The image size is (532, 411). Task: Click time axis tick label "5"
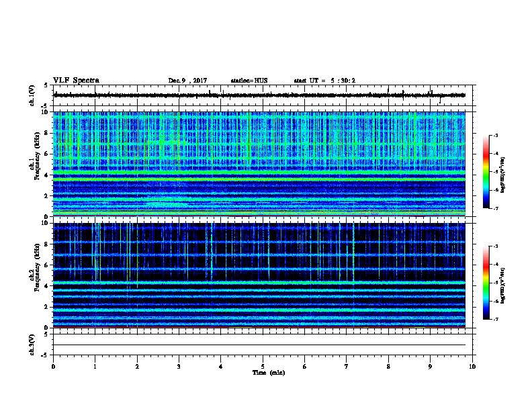click(x=263, y=367)
